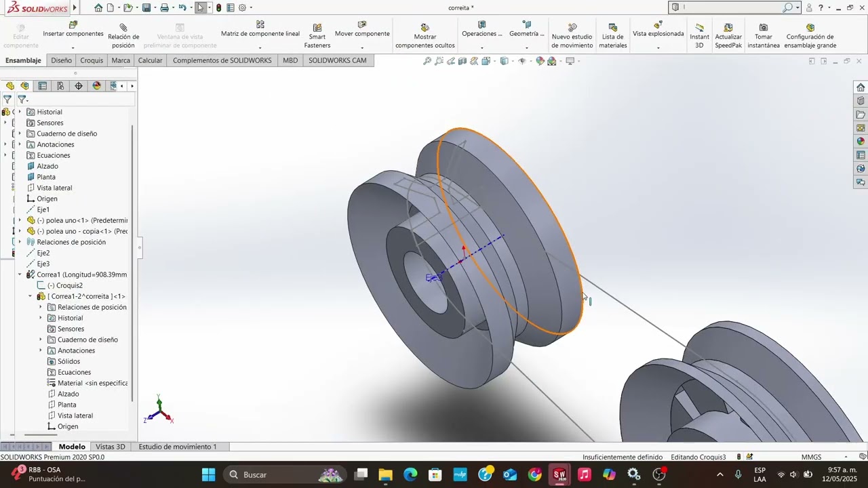This screenshot has width=868, height=488.
Task: Click Vista explosionada tool
Action: coord(658,29)
